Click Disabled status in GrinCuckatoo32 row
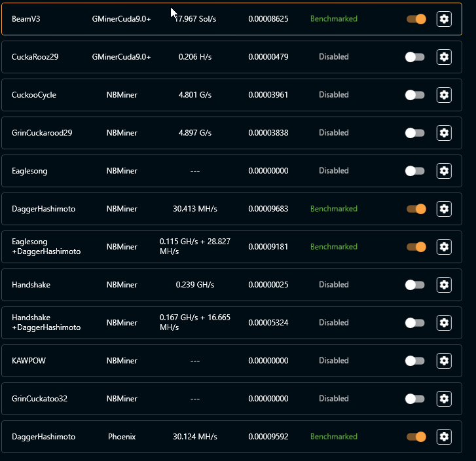The height and width of the screenshot is (461, 476). click(x=334, y=398)
